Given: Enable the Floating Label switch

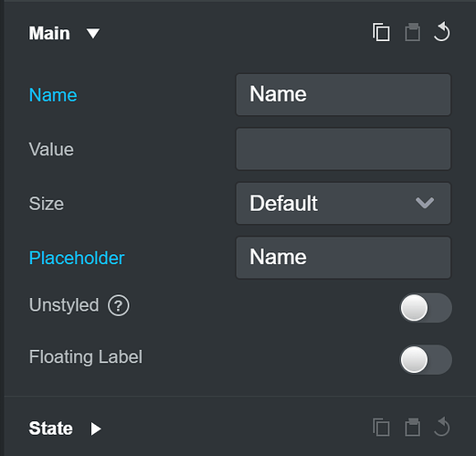Looking at the screenshot, I should coord(426,359).
